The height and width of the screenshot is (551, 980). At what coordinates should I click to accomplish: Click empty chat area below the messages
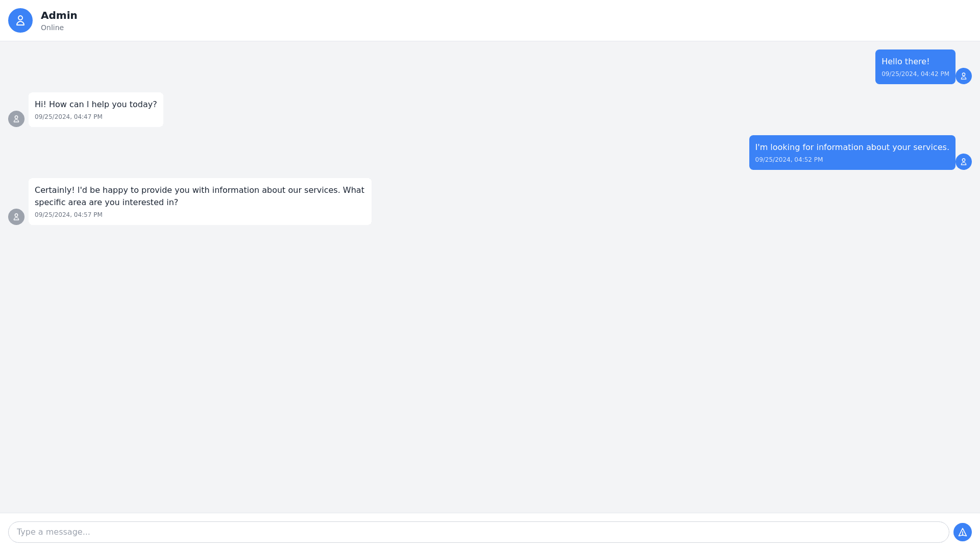[490, 367]
